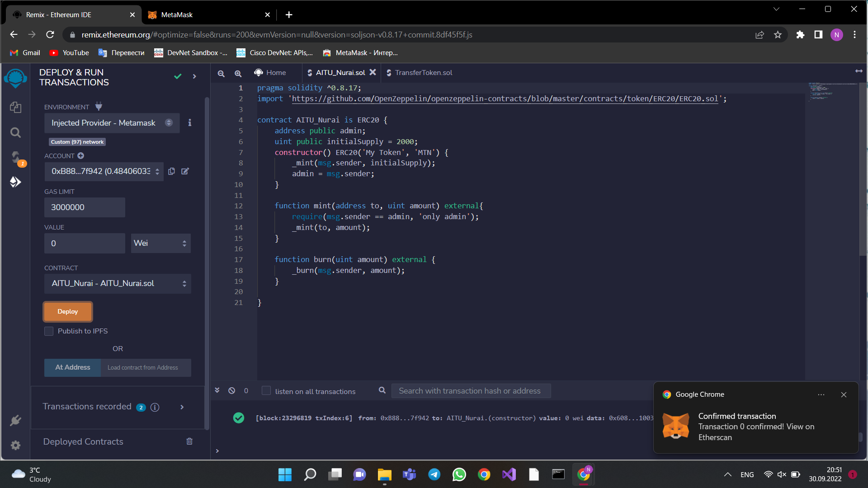Open the Search in files panel

coord(16,132)
